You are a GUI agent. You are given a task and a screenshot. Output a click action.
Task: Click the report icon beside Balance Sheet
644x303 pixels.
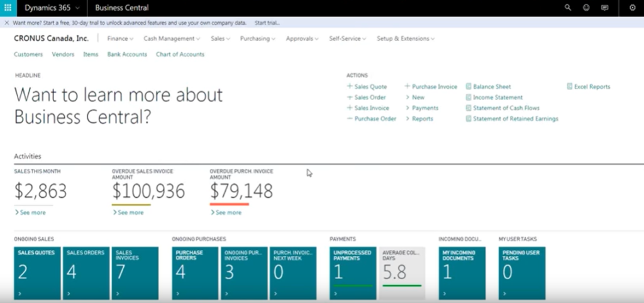tap(468, 87)
